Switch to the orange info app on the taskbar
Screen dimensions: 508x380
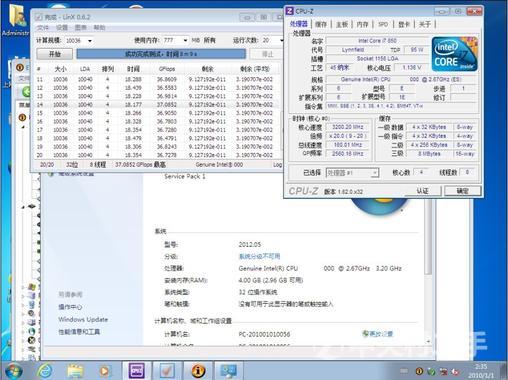198,371
